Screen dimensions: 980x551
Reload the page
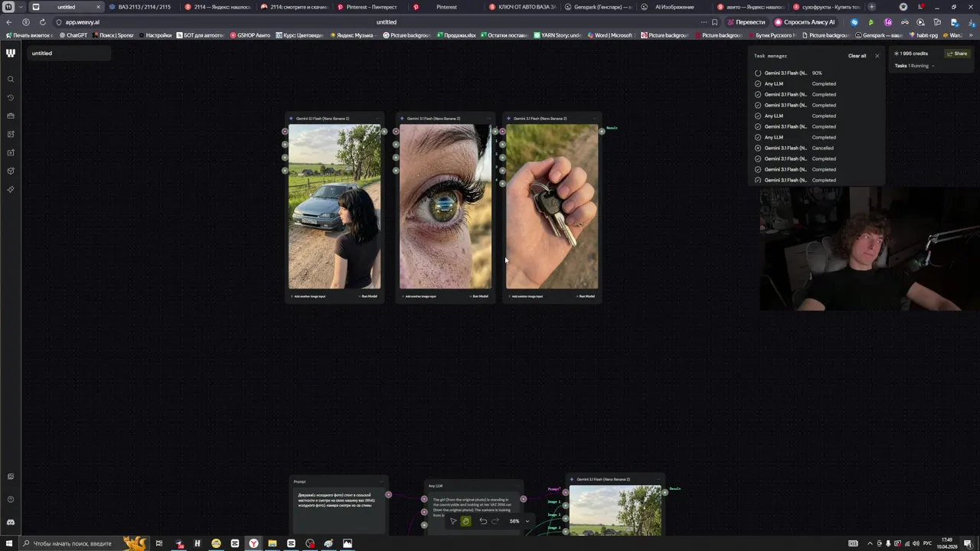pyautogui.click(x=42, y=22)
